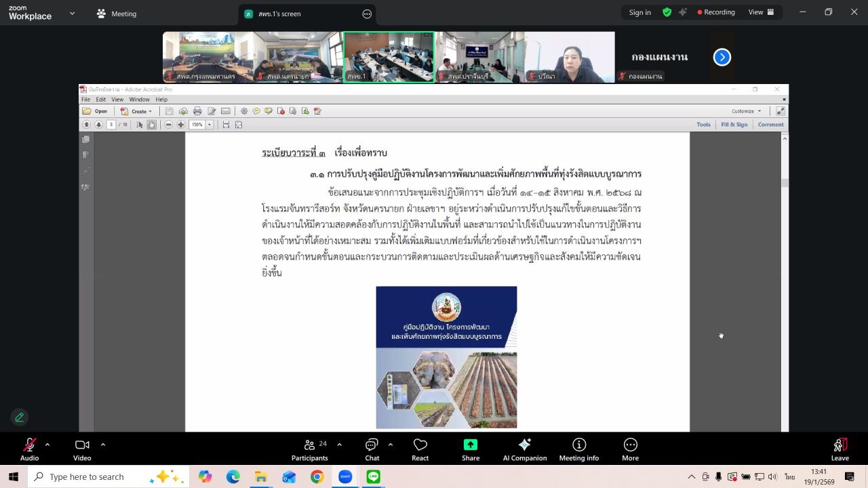The image size is (868, 488).
Task: Click the green Share button in Zoom
Action: click(x=471, y=447)
